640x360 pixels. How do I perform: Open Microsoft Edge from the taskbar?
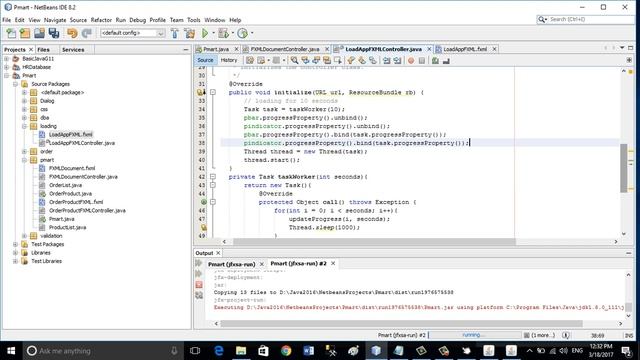tap(219, 351)
